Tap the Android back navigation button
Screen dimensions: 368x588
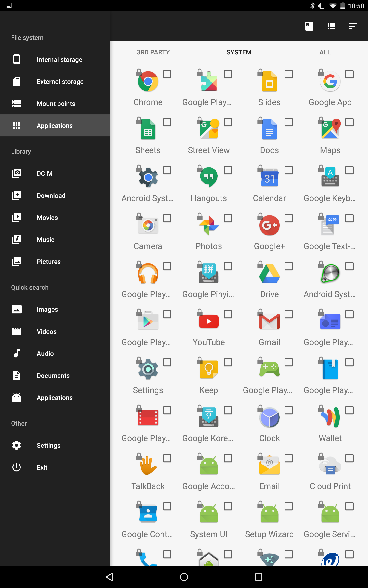pos(110,577)
